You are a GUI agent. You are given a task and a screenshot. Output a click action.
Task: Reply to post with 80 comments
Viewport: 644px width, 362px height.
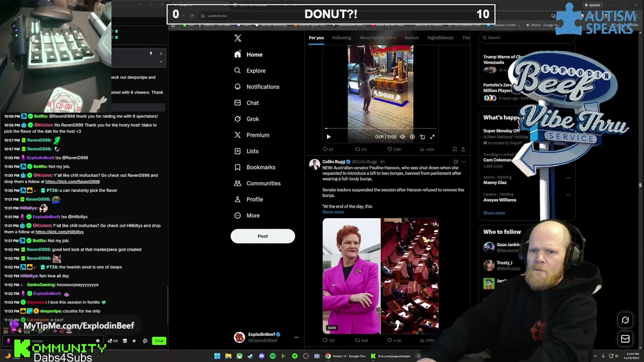tap(328, 149)
